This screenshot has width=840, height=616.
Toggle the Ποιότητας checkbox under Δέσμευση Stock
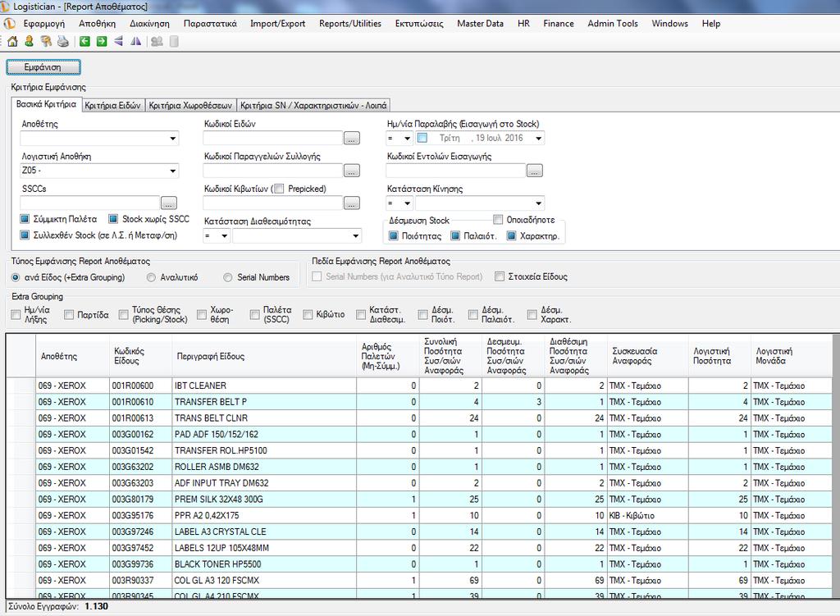tap(394, 235)
